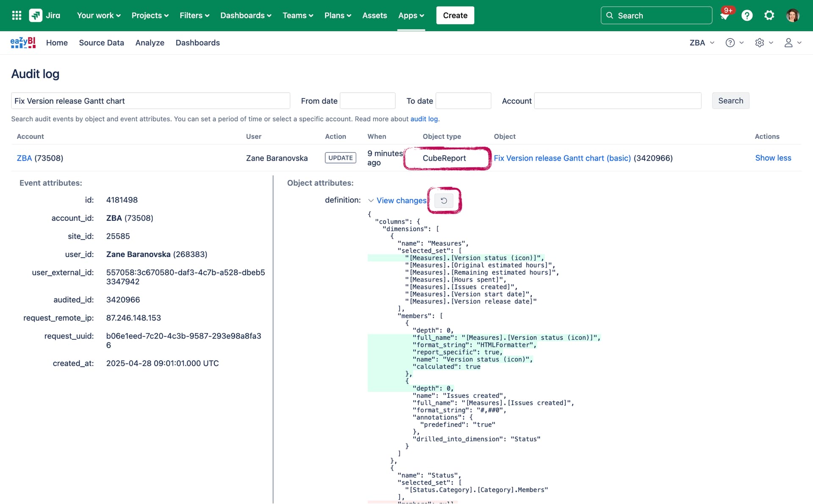Open the eazyBI user account icon menu
This screenshot has height=504, width=813.
point(793,43)
